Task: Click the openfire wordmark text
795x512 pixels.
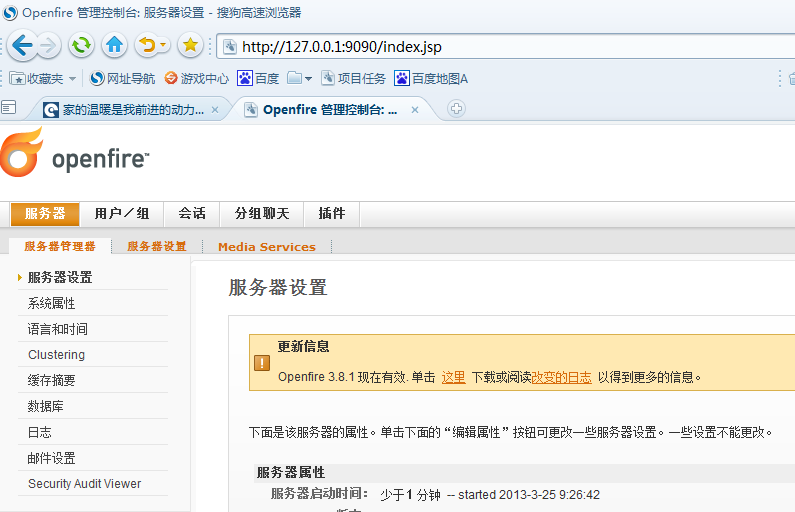Action: pyautogui.click(x=100, y=159)
